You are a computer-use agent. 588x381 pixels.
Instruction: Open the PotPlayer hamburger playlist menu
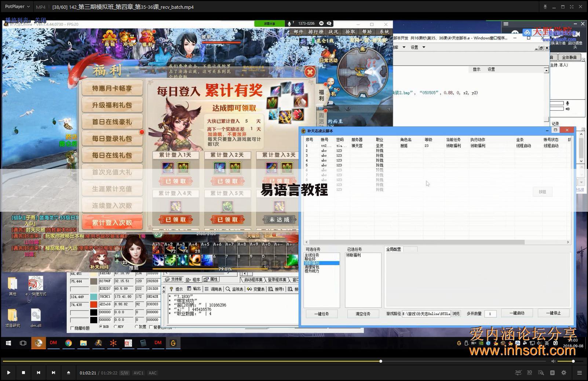[580, 373]
